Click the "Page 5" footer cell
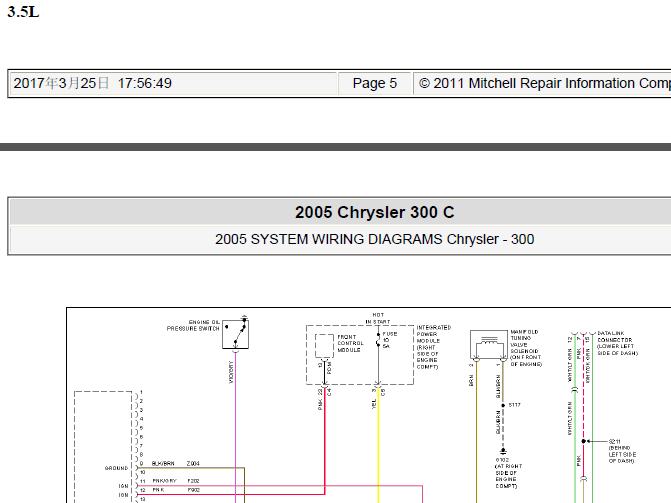The height and width of the screenshot is (503, 671). [x=374, y=83]
